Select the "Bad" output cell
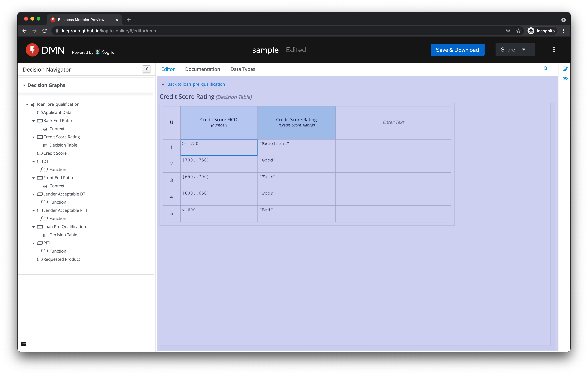Viewport: 588px width, 375px height. pyautogui.click(x=297, y=214)
